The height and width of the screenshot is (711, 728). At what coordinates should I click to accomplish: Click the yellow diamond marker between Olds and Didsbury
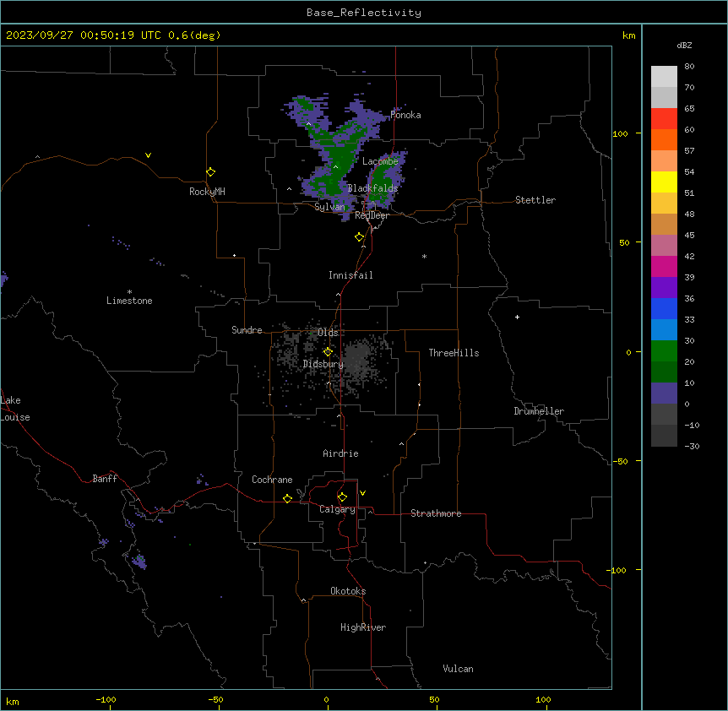pyautogui.click(x=328, y=352)
